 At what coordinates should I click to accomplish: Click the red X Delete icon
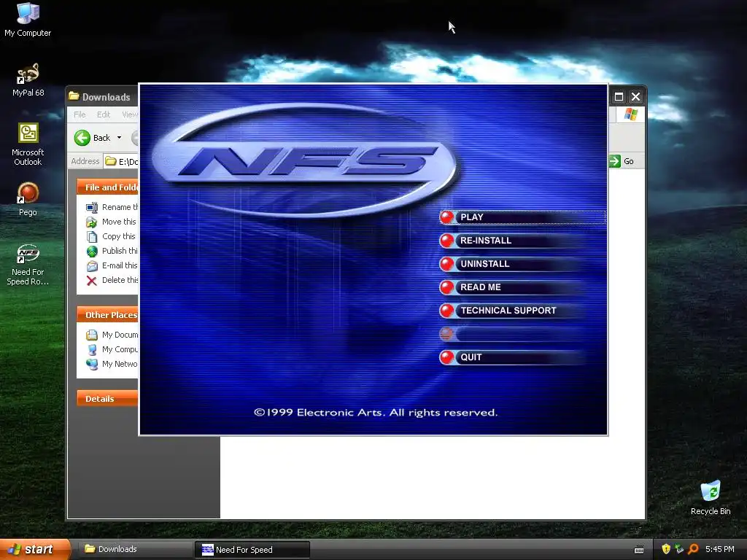coord(92,281)
